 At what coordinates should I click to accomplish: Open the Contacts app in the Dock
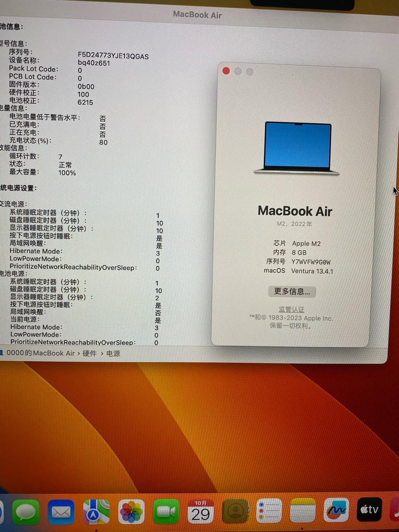click(x=236, y=512)
